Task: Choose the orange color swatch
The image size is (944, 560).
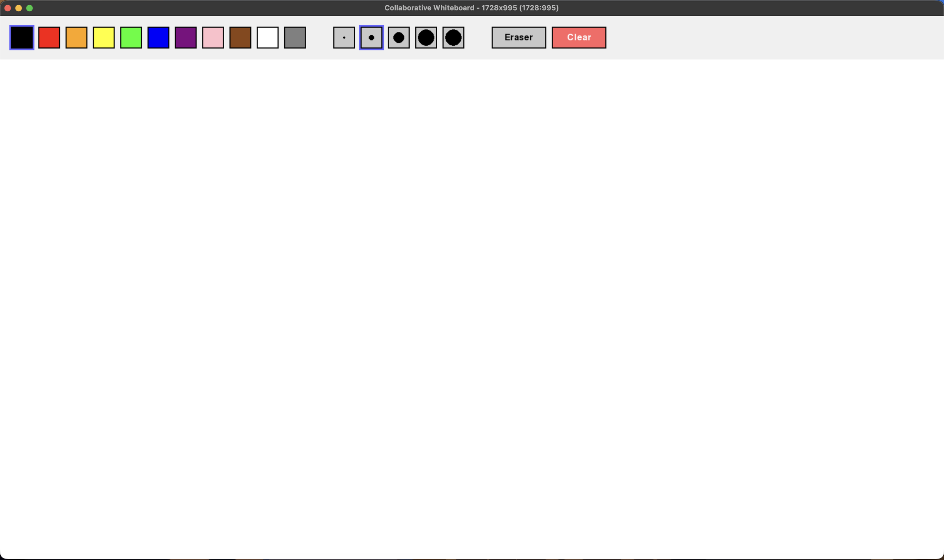Action: pos(76,37)
